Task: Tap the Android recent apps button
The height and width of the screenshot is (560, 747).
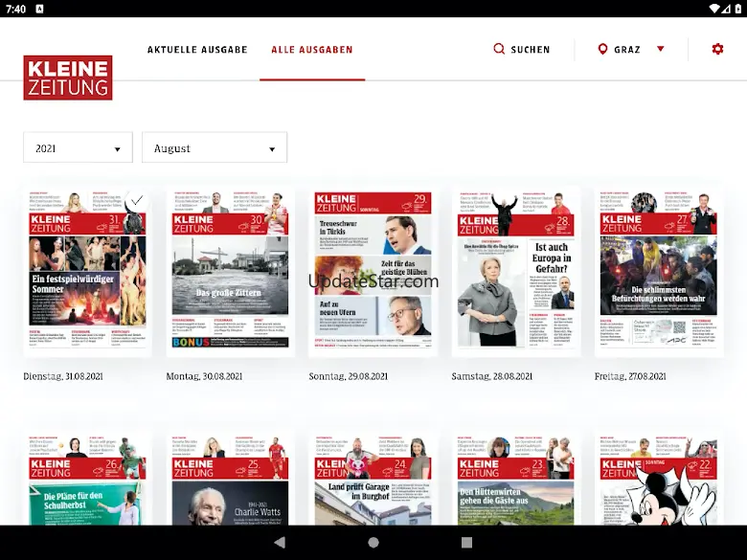Action: pos(467,543)
